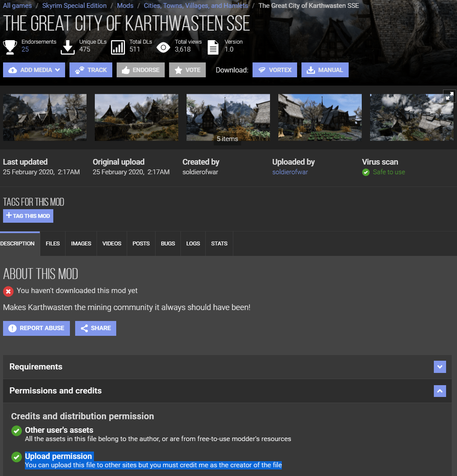Click the Other user's assets heading

[x=59, y=430]
